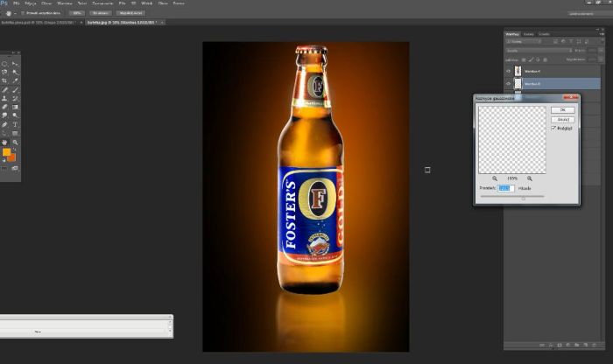
Task: Hide the Warstwa 4 layer using eye icon
Action: click(x=509, y=71)
